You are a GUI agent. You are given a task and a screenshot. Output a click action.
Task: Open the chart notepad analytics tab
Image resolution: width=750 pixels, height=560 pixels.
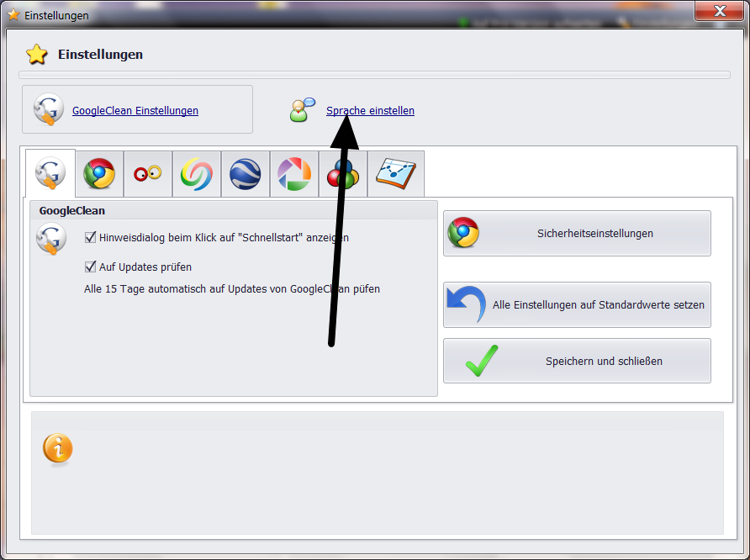[x=396, y=173]
